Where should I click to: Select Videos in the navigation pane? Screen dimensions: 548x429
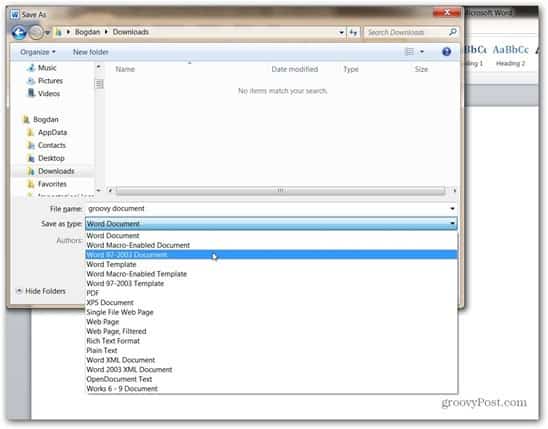(49, 94)
